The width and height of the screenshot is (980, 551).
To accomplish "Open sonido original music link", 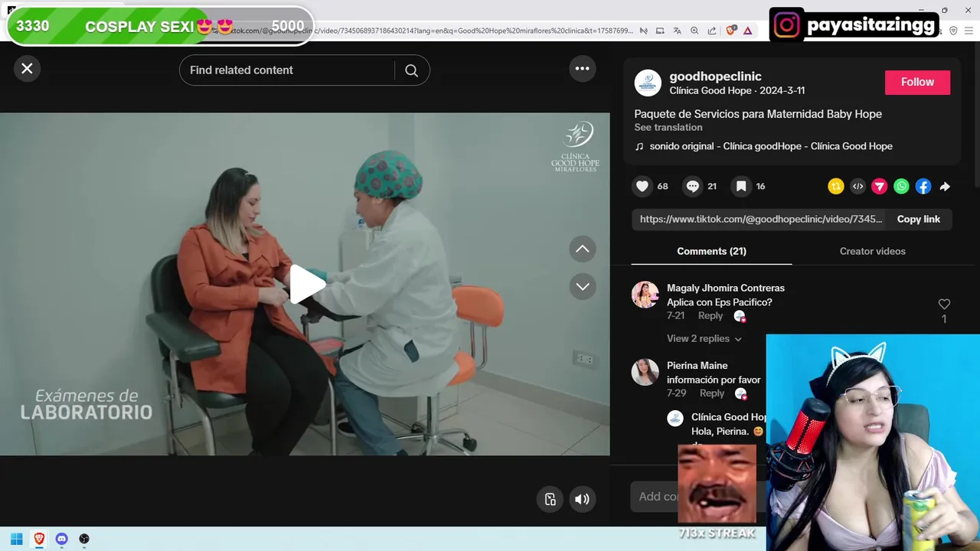I will tap(771, 146).
